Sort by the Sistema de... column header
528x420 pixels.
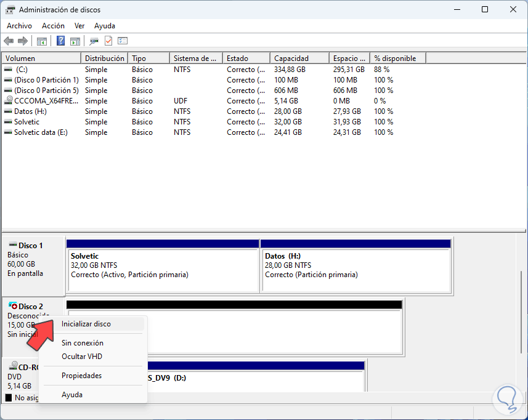pos(196,59)
